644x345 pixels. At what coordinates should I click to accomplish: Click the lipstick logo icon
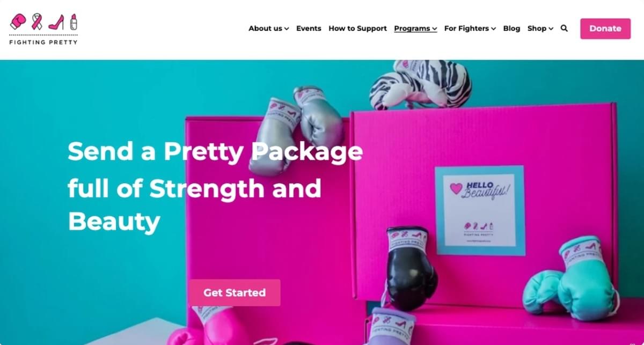(74, 21)
